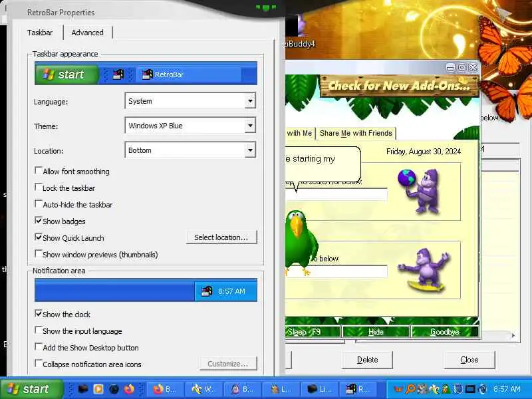
Task: Click the search field next to globe Bonzi
Action: tap(336, 194)
